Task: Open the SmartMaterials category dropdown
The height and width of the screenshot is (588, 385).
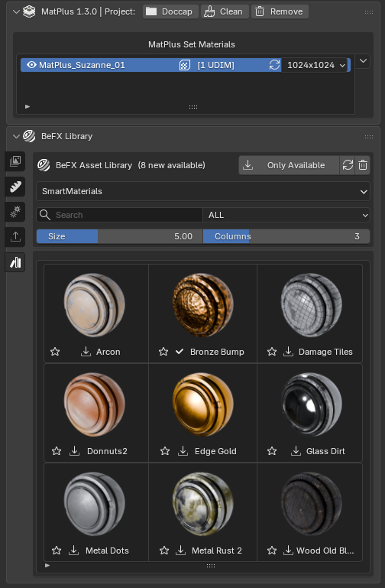Action: pos(203,191)
